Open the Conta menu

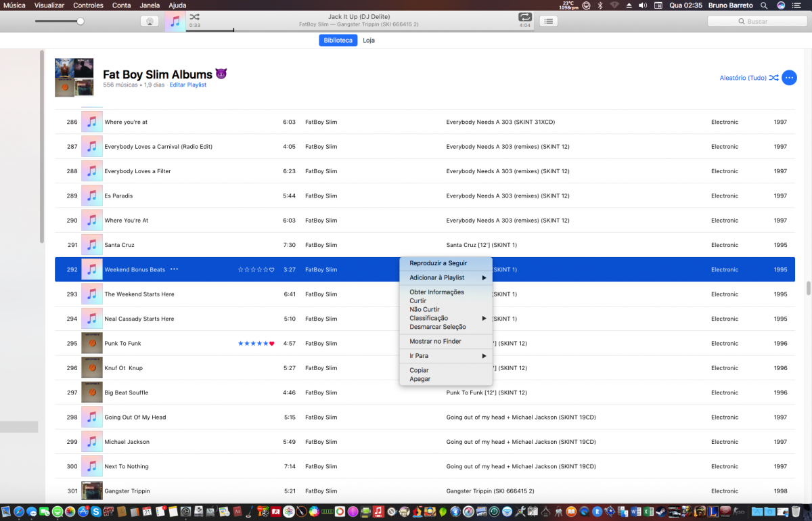coord(122,5)
